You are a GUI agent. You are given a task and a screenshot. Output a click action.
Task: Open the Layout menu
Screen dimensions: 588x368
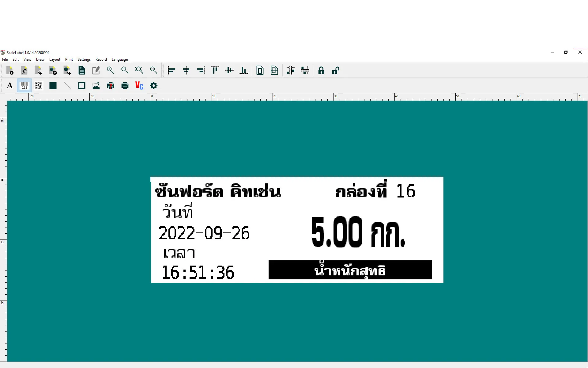(x=55, y=59)
